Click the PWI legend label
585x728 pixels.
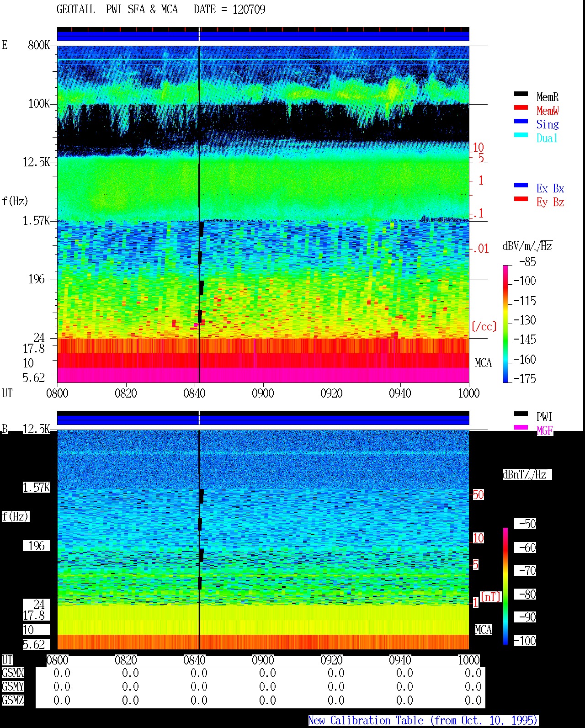544,417
